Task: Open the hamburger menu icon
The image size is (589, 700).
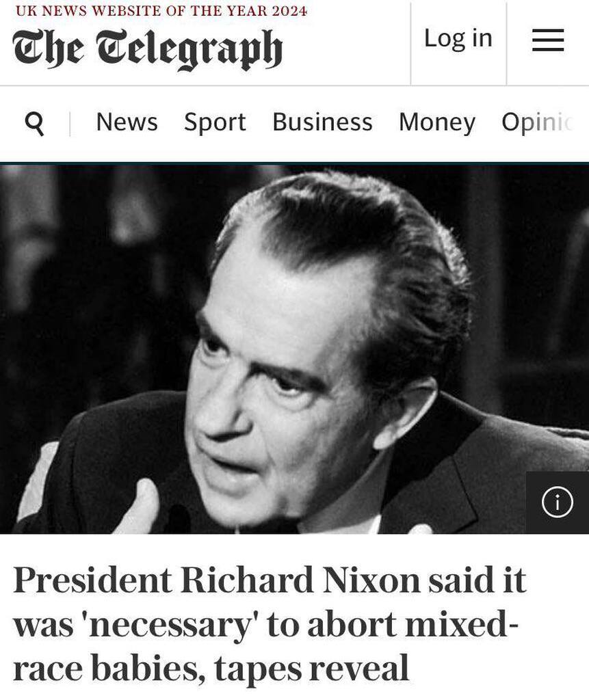Action: tap(548, 40)
